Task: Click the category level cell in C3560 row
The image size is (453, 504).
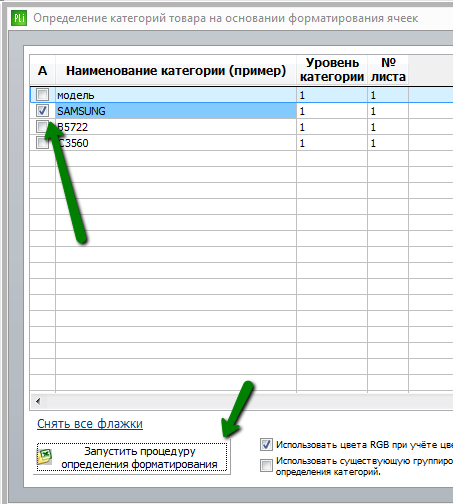Action: coord(332,143)
